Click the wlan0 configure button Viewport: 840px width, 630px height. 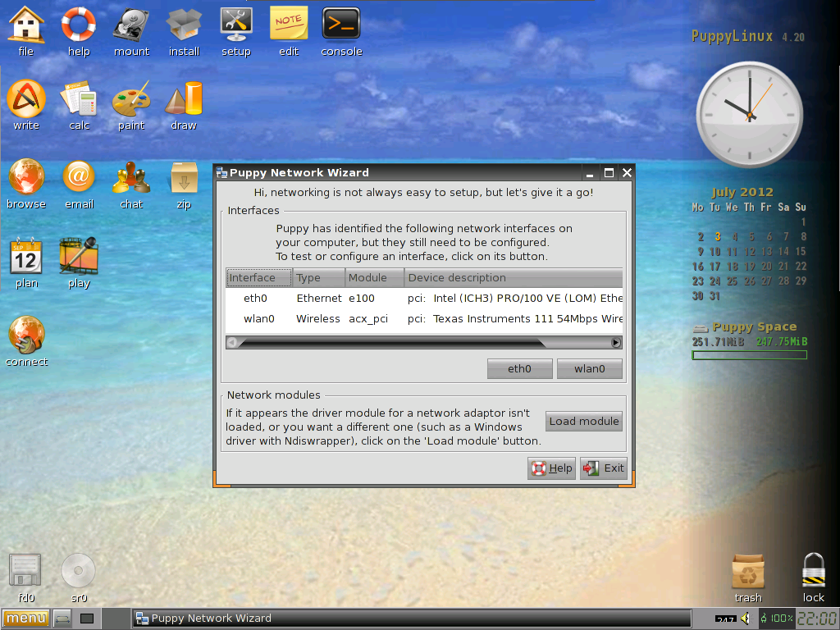click(589, 368)
